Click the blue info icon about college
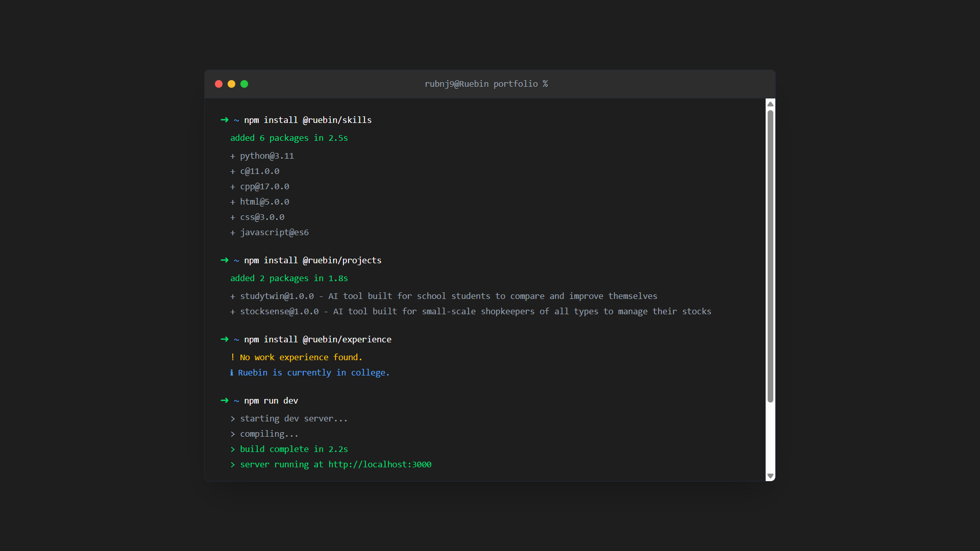This screenshot has height=551, width=980. point(232,372)
